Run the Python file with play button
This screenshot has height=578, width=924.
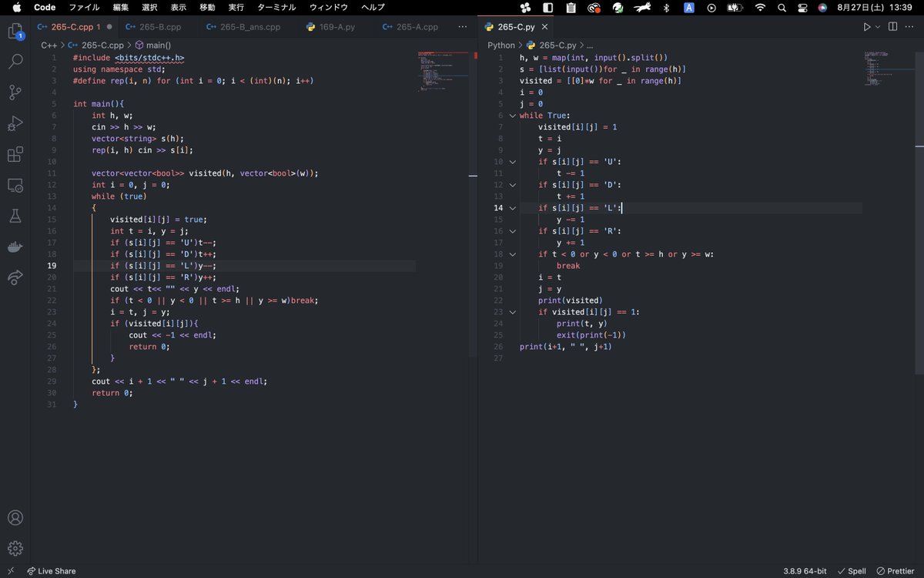click(867, 26)
